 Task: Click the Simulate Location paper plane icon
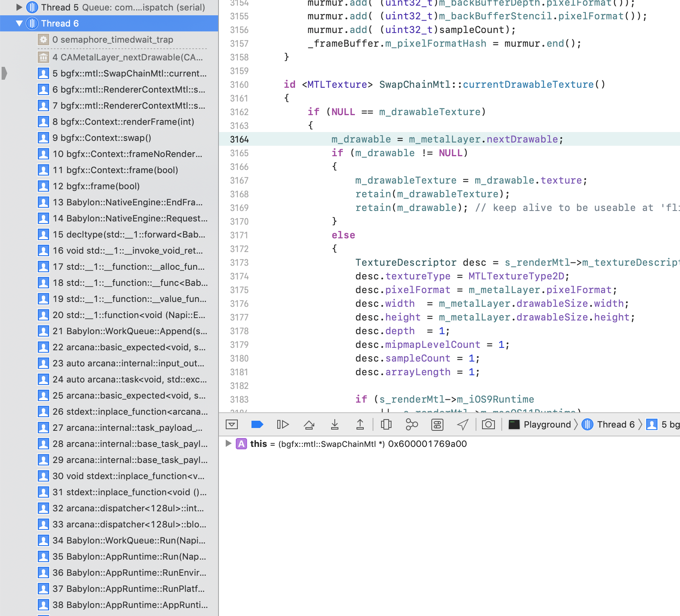click(463, 424)
